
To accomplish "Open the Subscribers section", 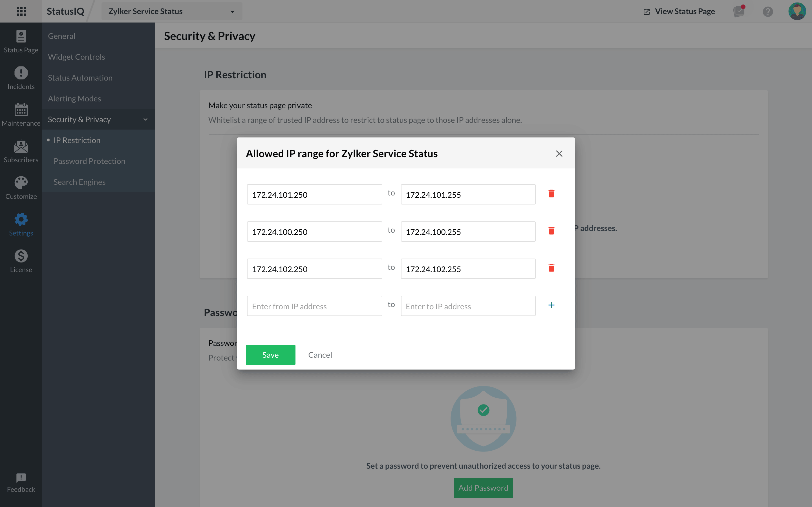I will tap(21, 151).
